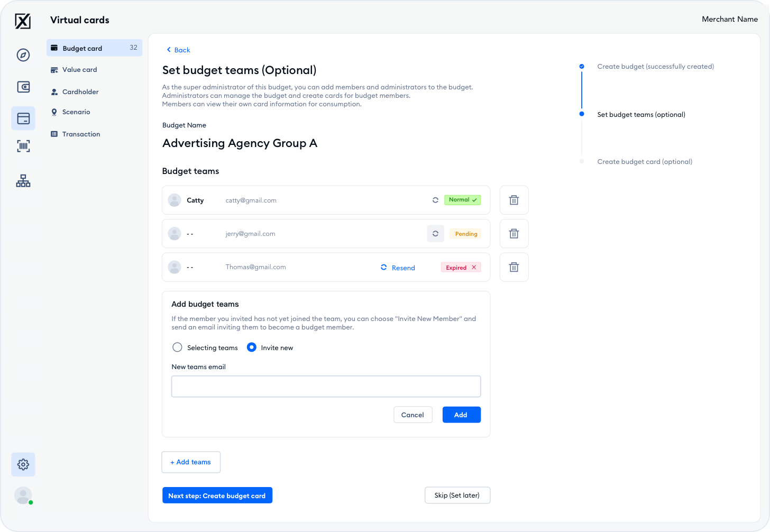Open settings gear icon
This screenshot has width=770, height=532.
click(23, 464)
